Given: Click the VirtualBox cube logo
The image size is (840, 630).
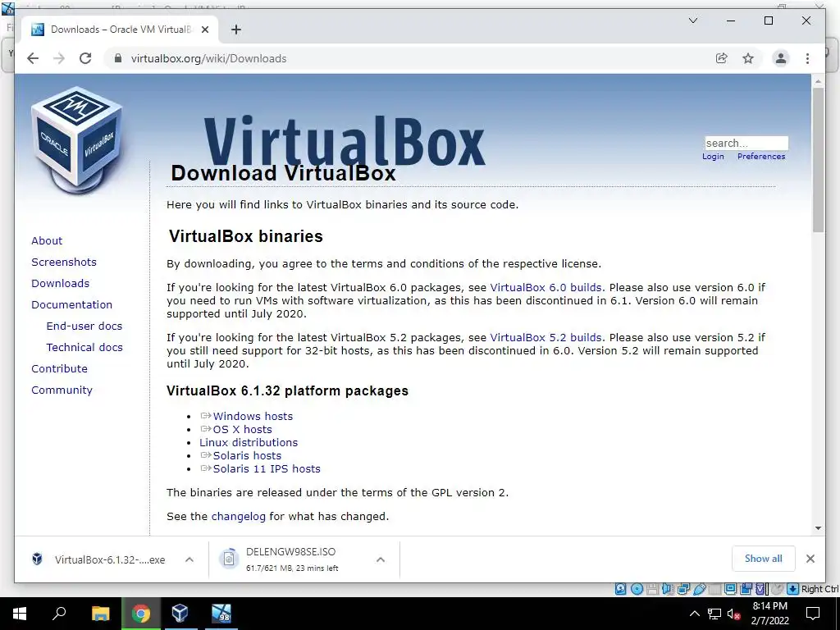Looking at the screenshot, I should [76, 140].
